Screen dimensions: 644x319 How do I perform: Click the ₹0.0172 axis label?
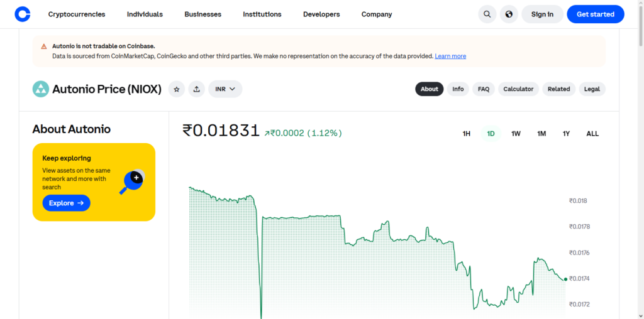579,305
